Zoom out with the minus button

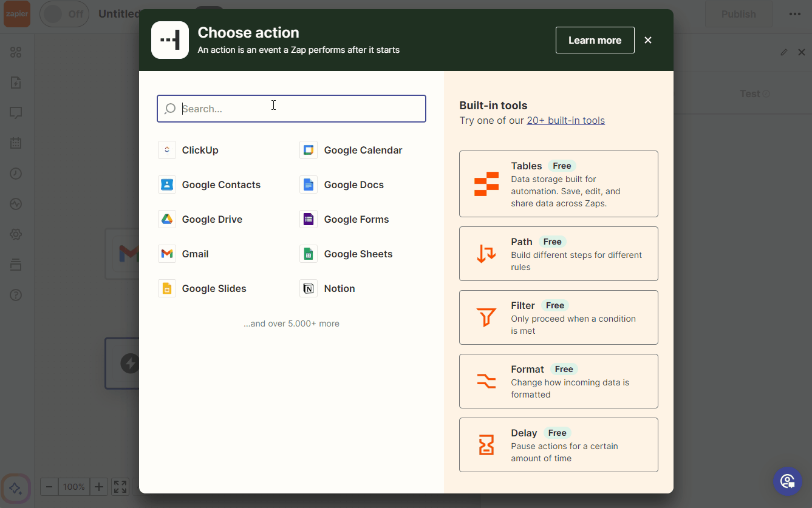[x=49, y=487]
